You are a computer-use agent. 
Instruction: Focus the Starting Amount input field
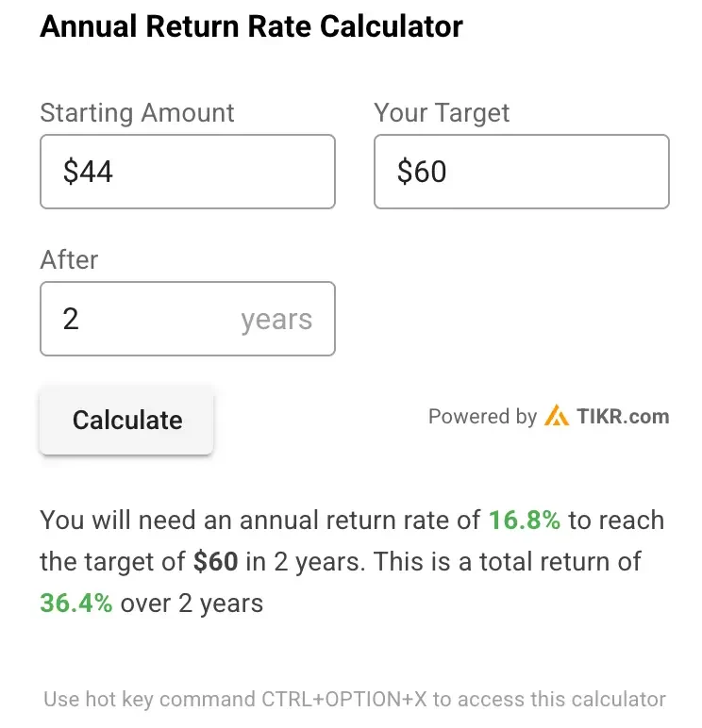(x=187, y=172)
